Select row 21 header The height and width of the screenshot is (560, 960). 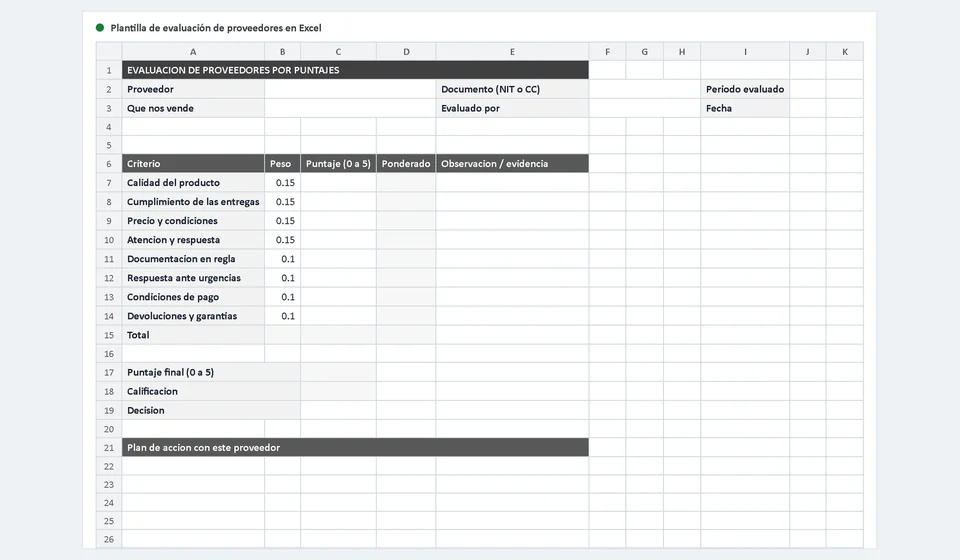click(109, 447)
